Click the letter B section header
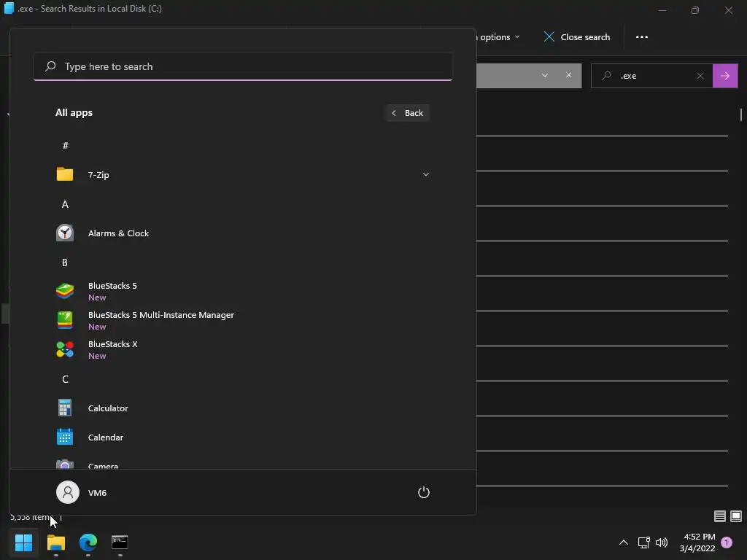 [x=65, y=262]
